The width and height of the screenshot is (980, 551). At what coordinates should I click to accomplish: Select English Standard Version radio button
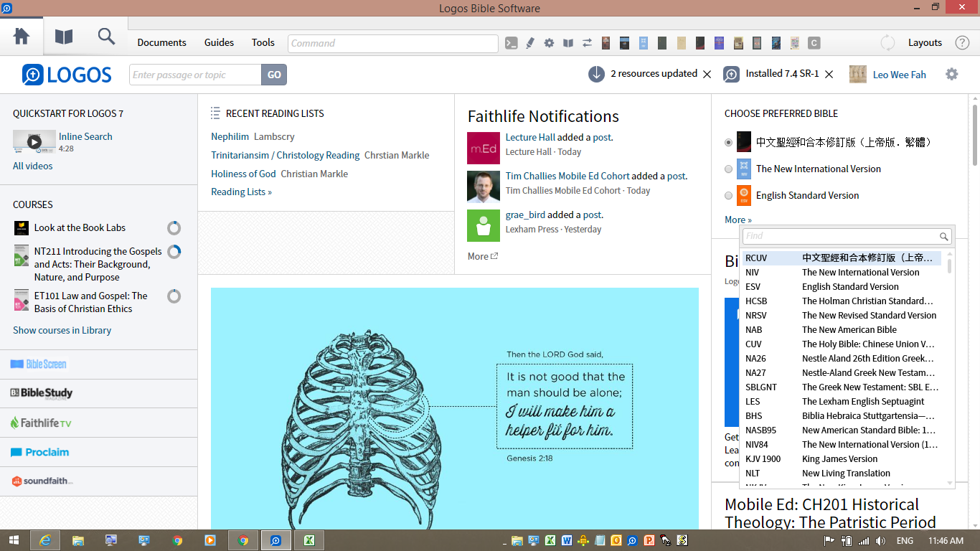pos(729,195)
